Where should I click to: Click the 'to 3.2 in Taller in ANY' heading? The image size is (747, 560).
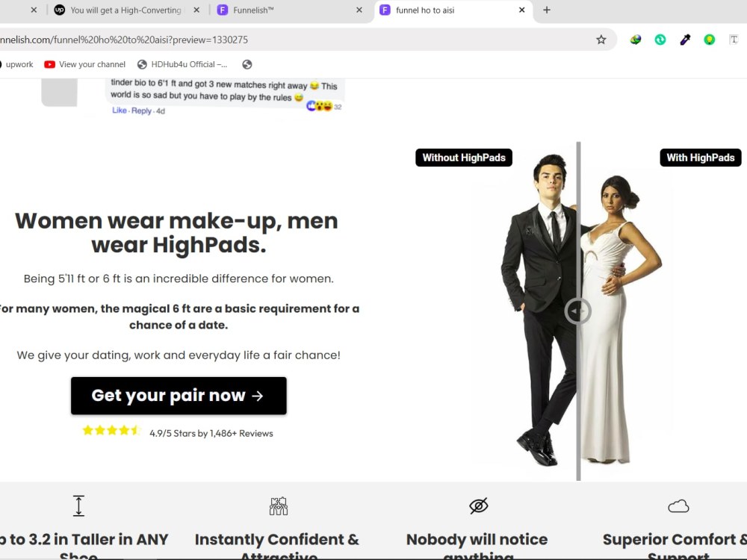(84, 540)
